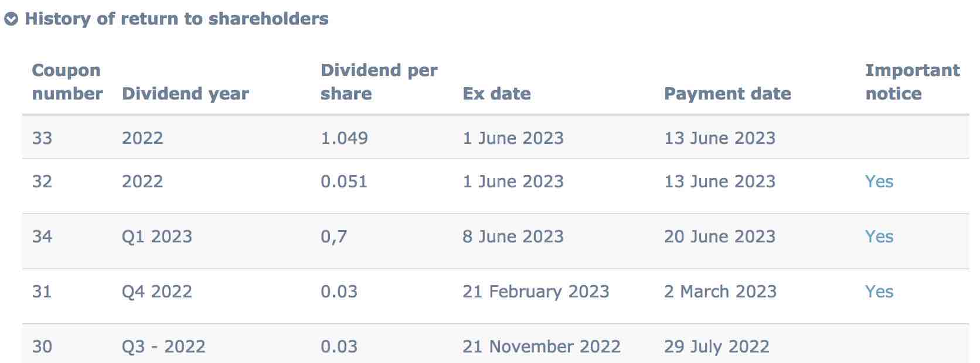Click the Dividend year column header
Viewport: 980px width, 363px height.
coord(185,94)
